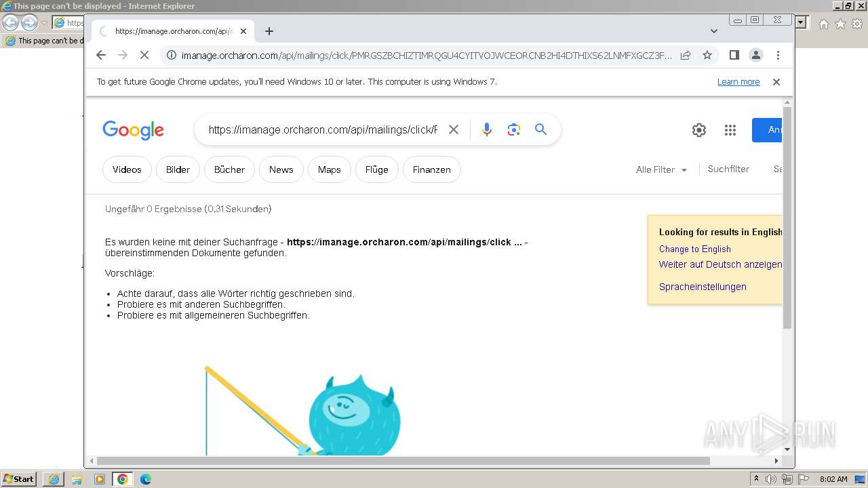Expand the Alle Filter dropdown
Image resolution: width=868 pixels, height=488 pixels.
pyautogui.click(x=661, y=169)
